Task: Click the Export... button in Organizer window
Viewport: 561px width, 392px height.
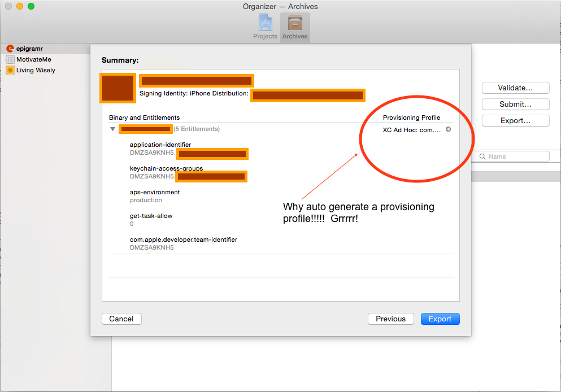Action: (x=516, y=121)
